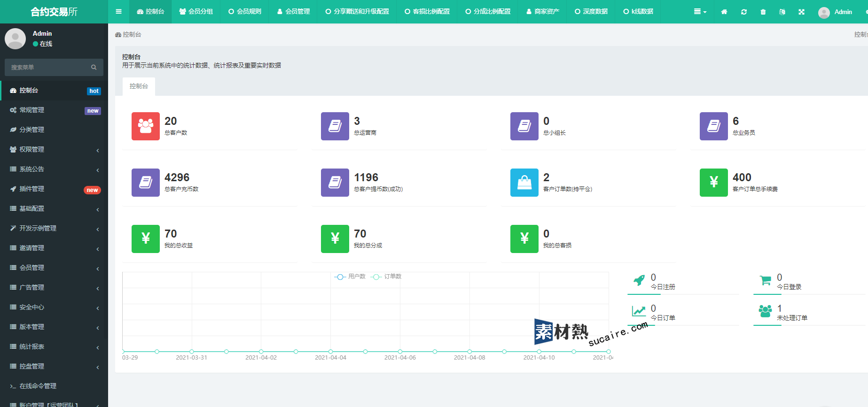Click the refresh icon in top bar
Viewport: 868px width, 407px height.
[744, 12]
